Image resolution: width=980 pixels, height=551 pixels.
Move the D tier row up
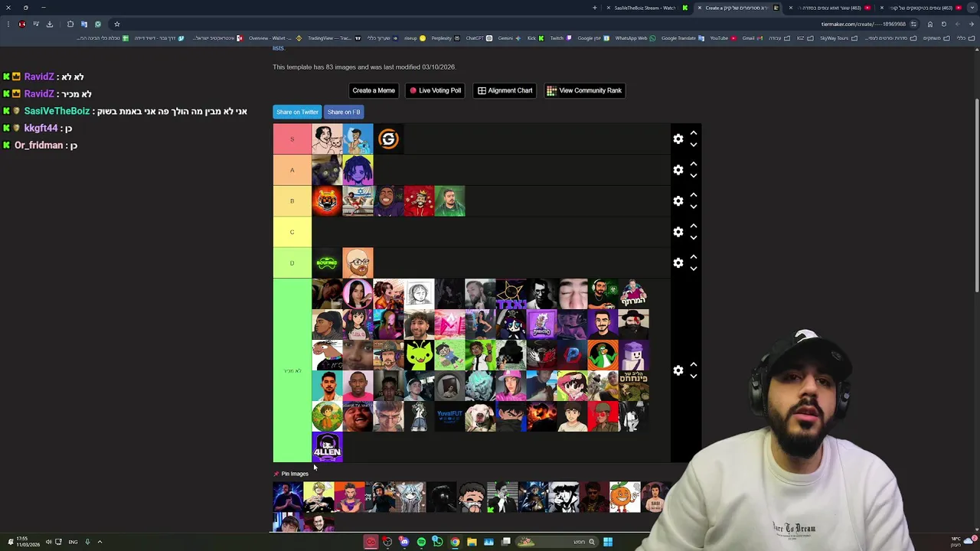694,257
